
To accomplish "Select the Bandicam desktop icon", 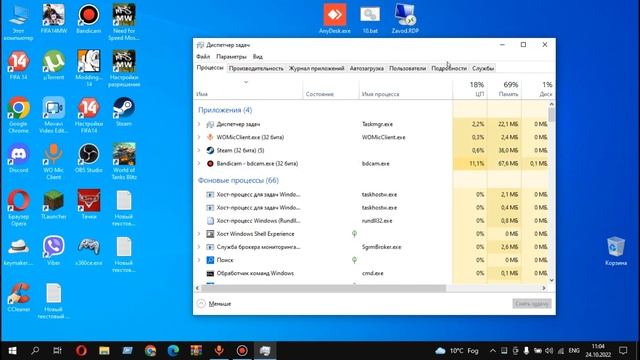I will pos(89,19).
